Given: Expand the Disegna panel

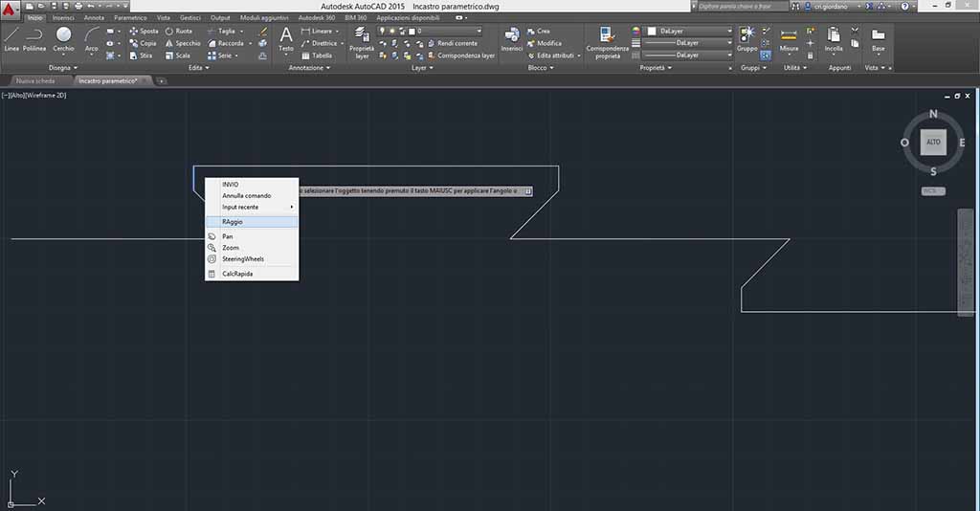Looking at the screenshot, I should (63, 68).
